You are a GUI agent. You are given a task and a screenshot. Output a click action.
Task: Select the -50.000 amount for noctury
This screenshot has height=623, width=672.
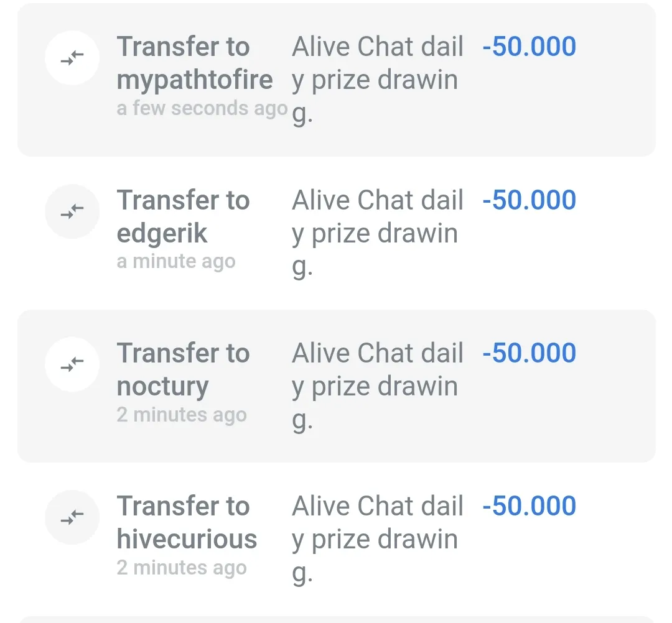[x=529, y=353]
